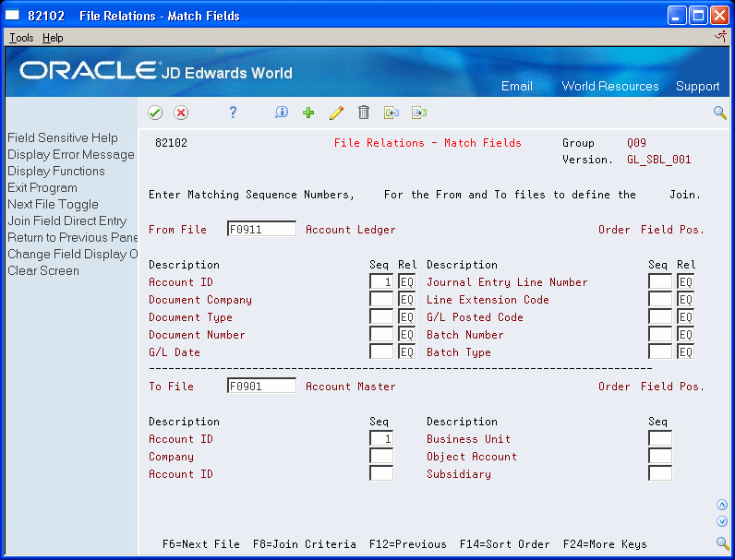Image resolution: width=735 pixels, height=560 pixels.
Task: Select Next File Toggle option
Action: point(53,204)
